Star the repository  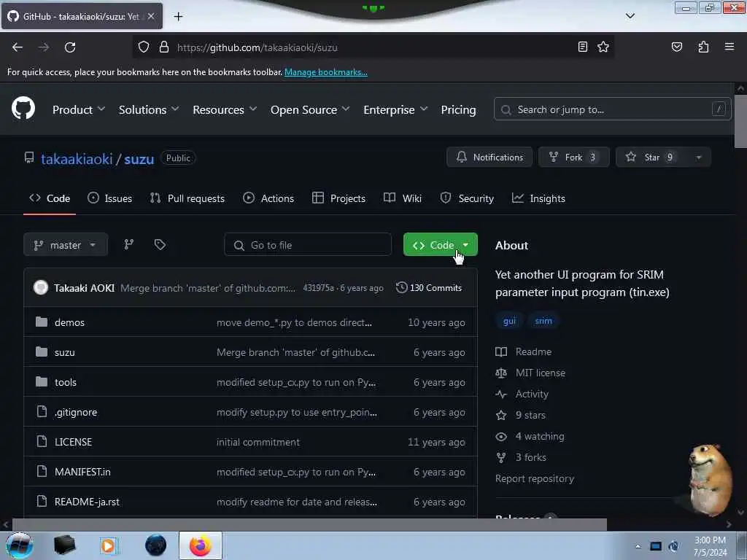tap(651, 157)
